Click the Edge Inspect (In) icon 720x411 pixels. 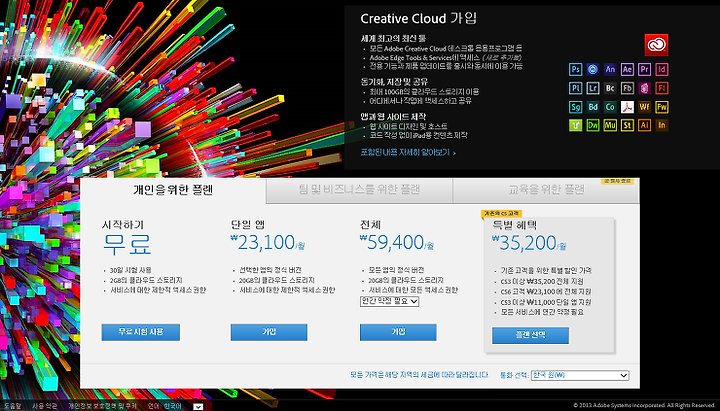(x=662, y=125)
